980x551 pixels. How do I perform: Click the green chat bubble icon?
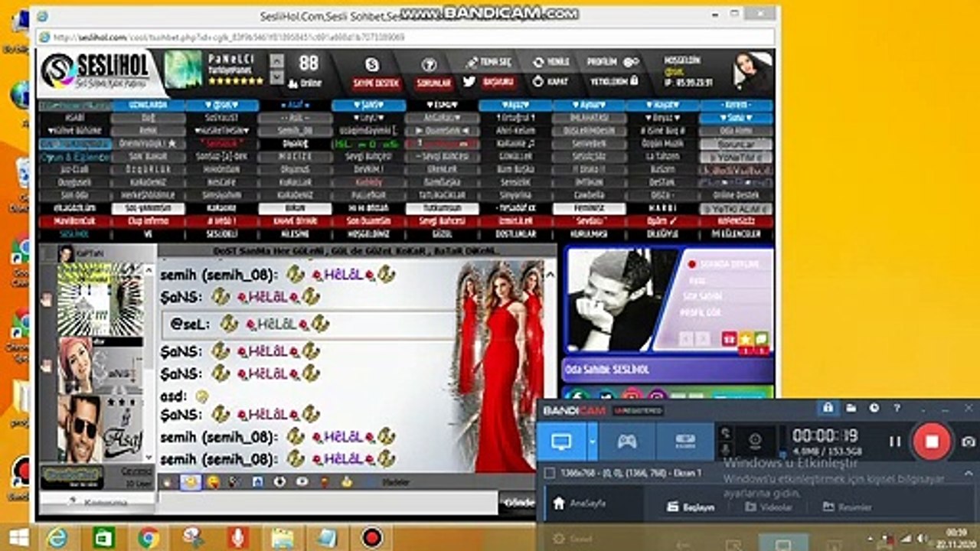(x=761, y=338)
